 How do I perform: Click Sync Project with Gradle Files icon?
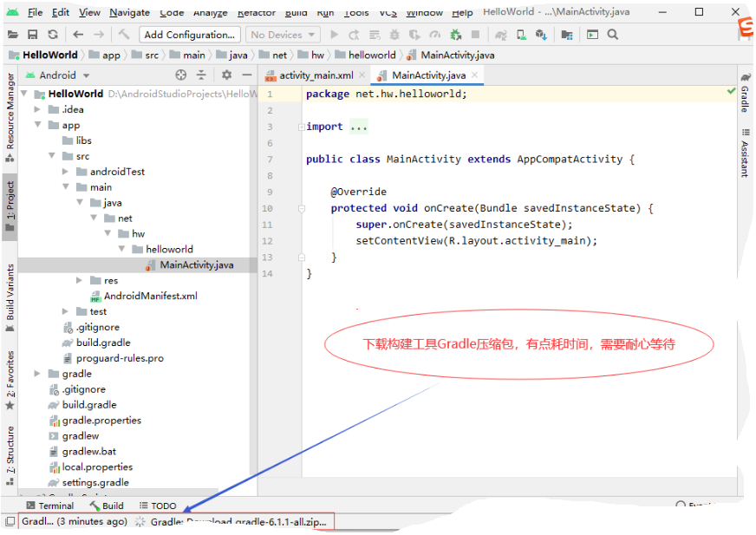(501, 35)
